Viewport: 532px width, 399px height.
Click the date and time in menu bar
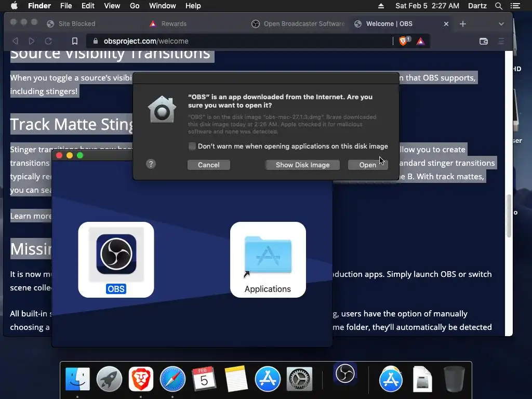pyautogui.click(x=427, y=6)
